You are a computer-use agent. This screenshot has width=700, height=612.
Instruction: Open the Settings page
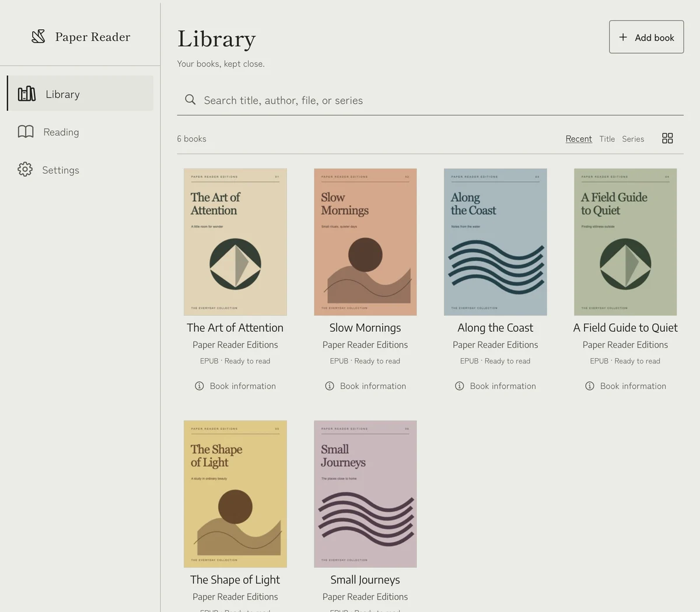80,170
